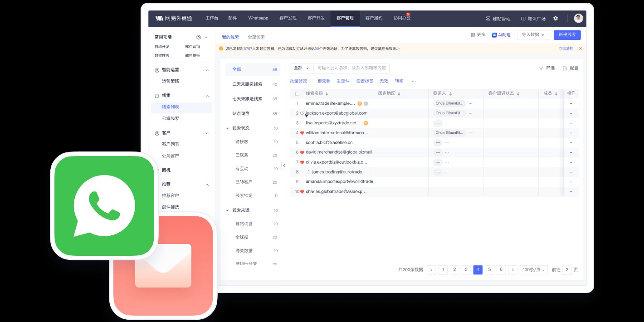Viewport: 644px width, 322px height.
Task: Toggle heart on olivia.exportbiz lead
Action: pos(302,162)
